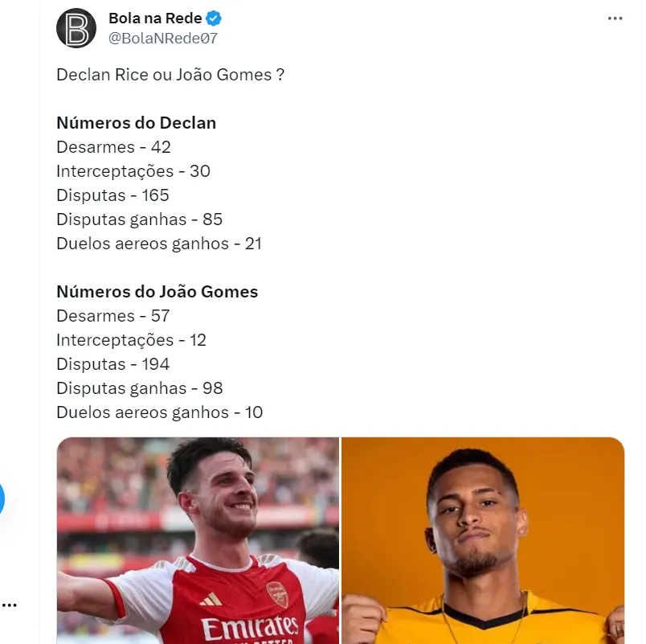This screenshot has width=646, height=644.
Task: Click the blue circular button at left edge
Action: [x=2, y=498]
